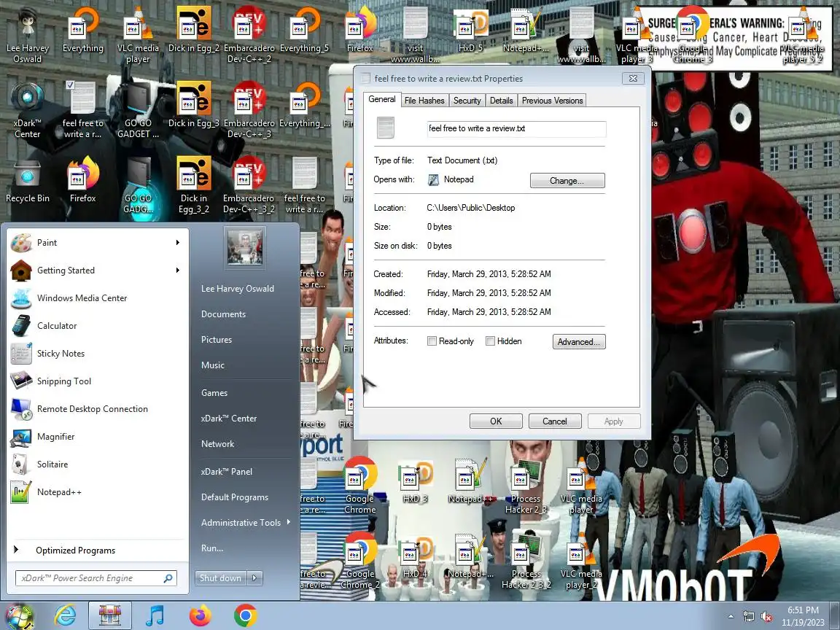
Task: Open Games from the Start menu
Action: click(214, 393)
